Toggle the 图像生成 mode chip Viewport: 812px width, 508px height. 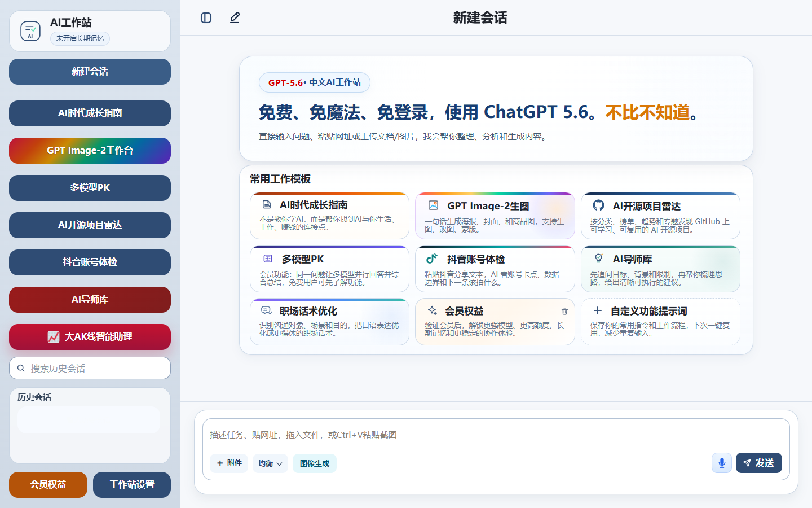315,463
